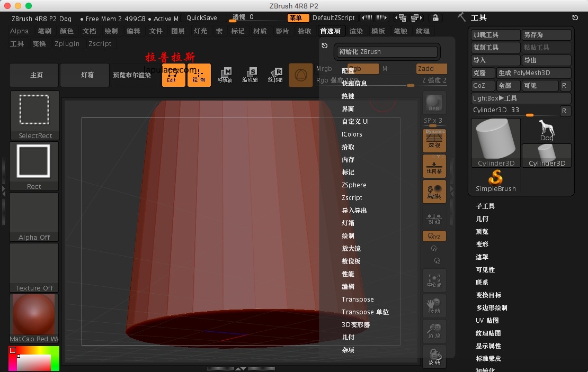Select the Rotate (旋转轴) gizmo icon
The image size is (588, 372).
[275, 75]
